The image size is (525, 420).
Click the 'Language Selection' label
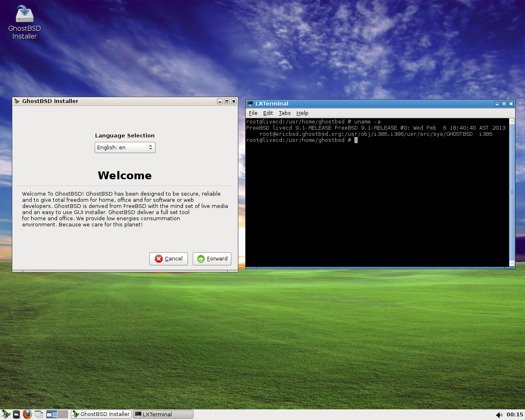tap(125, 136)
